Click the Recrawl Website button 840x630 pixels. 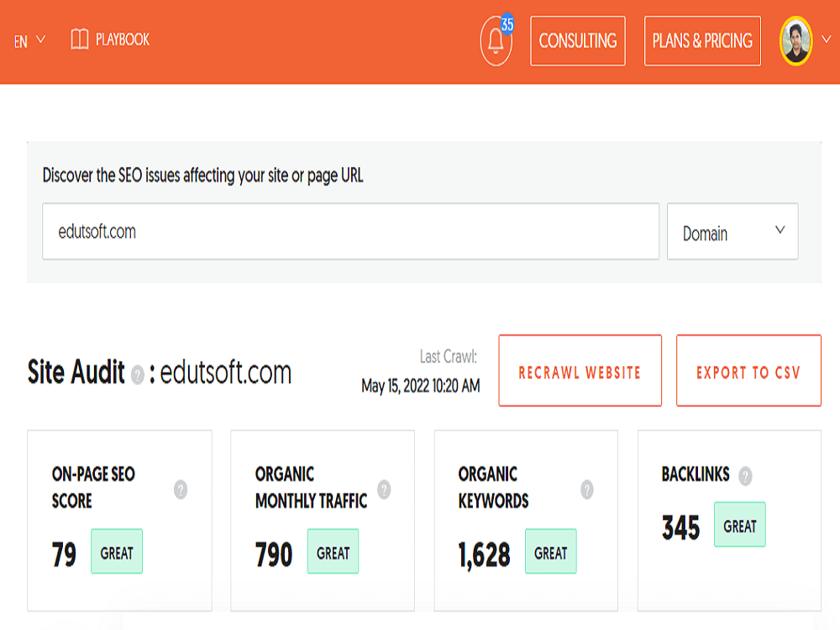pyautogui.click(x=580, y=370)
